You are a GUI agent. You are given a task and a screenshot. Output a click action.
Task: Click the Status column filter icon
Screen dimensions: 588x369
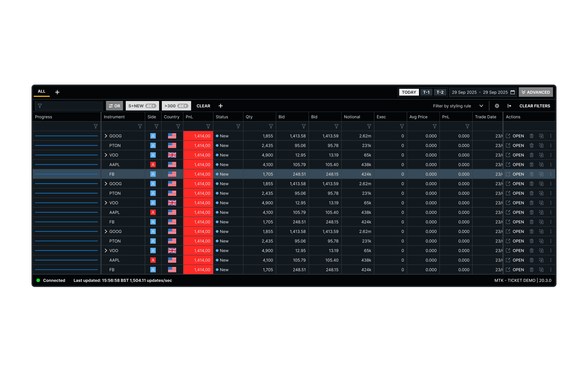[x=238, y=126]
